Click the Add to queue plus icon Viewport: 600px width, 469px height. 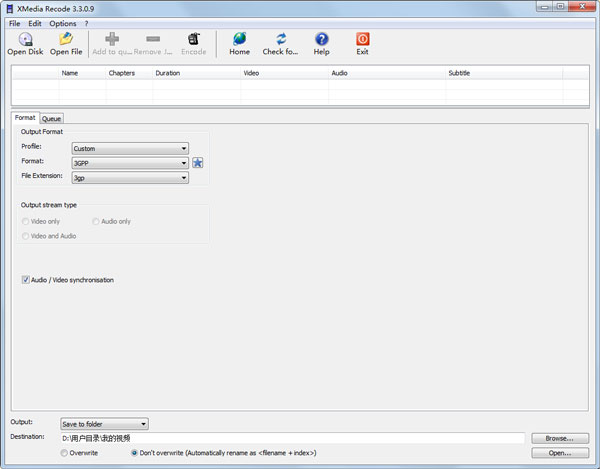tap(112, 39)
